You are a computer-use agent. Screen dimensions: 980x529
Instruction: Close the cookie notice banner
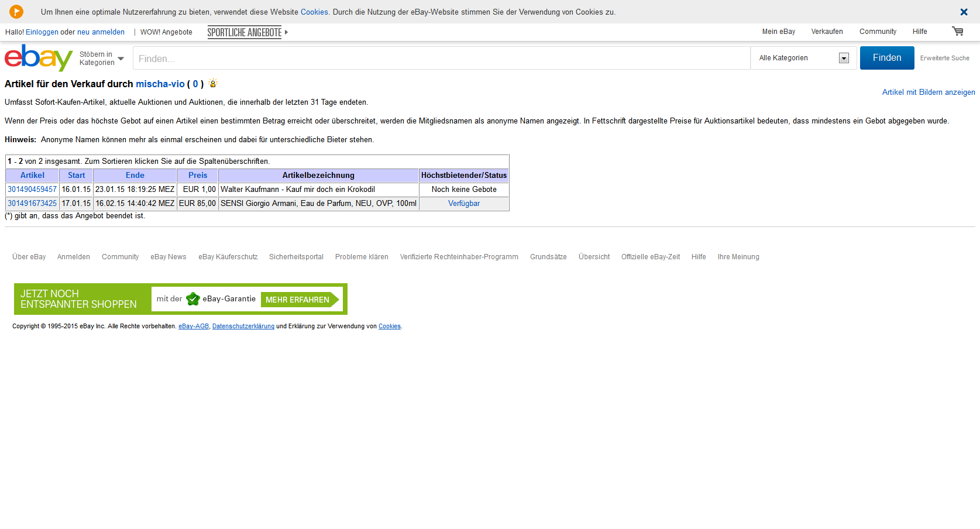[x=964, y=12]
